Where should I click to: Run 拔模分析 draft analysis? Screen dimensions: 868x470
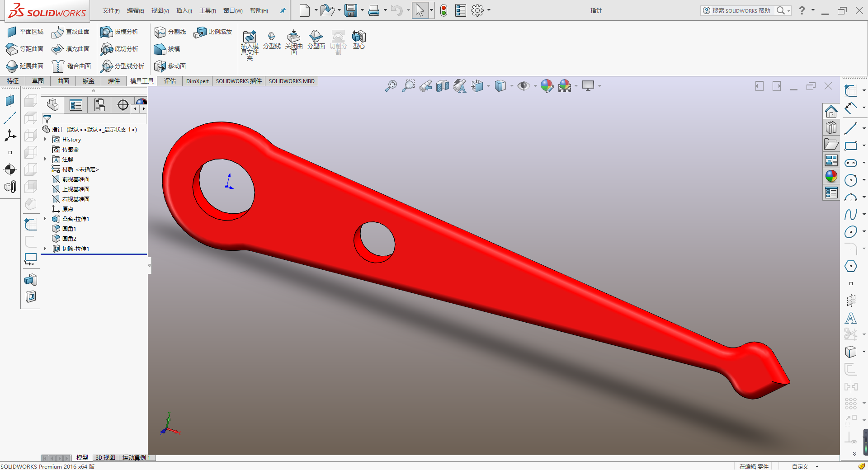click(x=119, y=32)
